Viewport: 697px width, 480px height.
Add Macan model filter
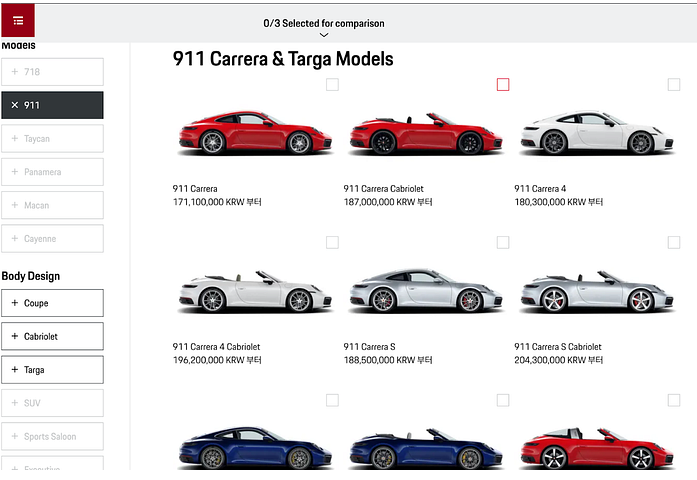coord(52,205)
